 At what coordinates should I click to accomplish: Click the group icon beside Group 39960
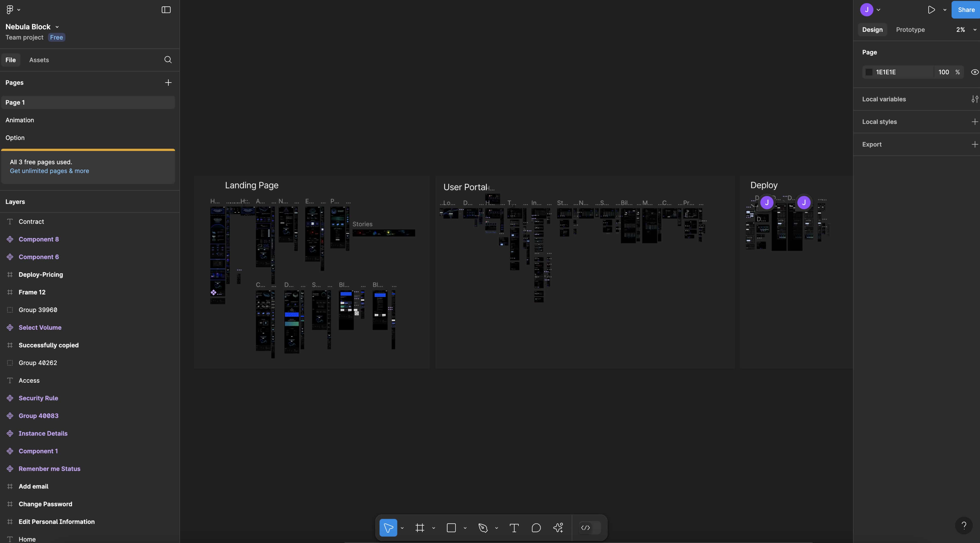tap(10, 310)
